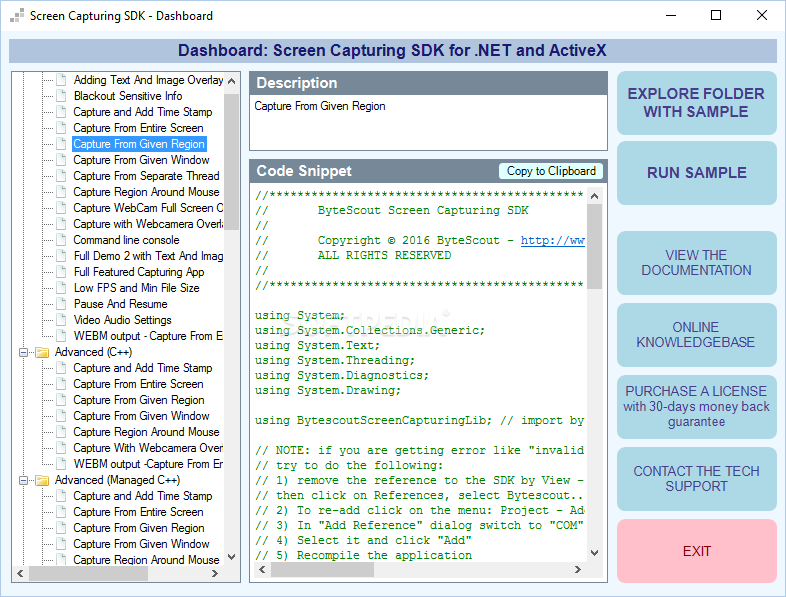Click the code snippet horizontal scrollbar thumb

[322, 569]
